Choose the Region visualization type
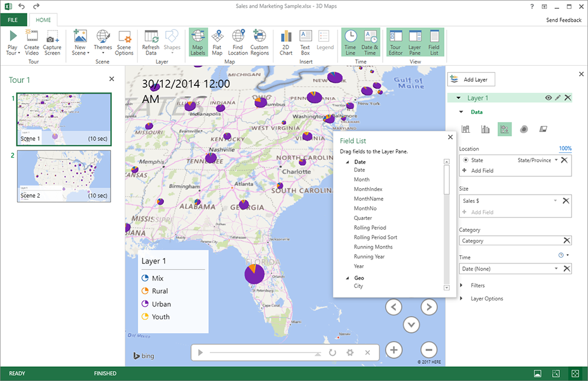The image size is (588, 381). [x=543, y=129]
